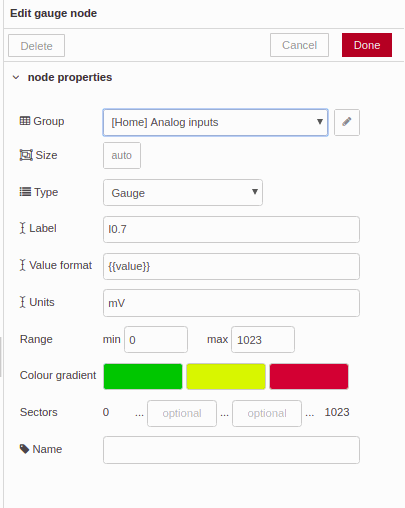Delete this gauge node
This screenshot has height=508, width=405.
36,46
